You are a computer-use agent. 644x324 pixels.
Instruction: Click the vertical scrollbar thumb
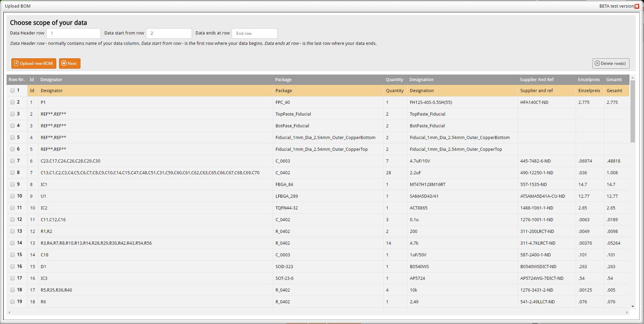click(x=633, y=111)
